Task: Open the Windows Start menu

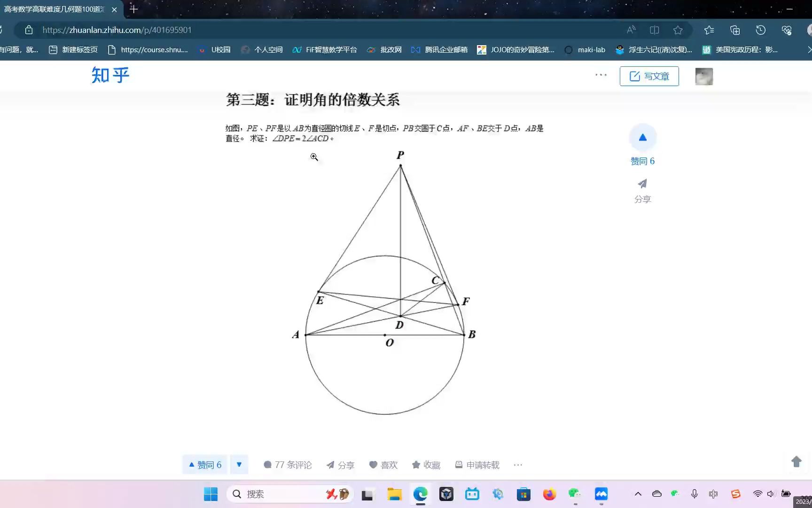Action: coord(211,494)
